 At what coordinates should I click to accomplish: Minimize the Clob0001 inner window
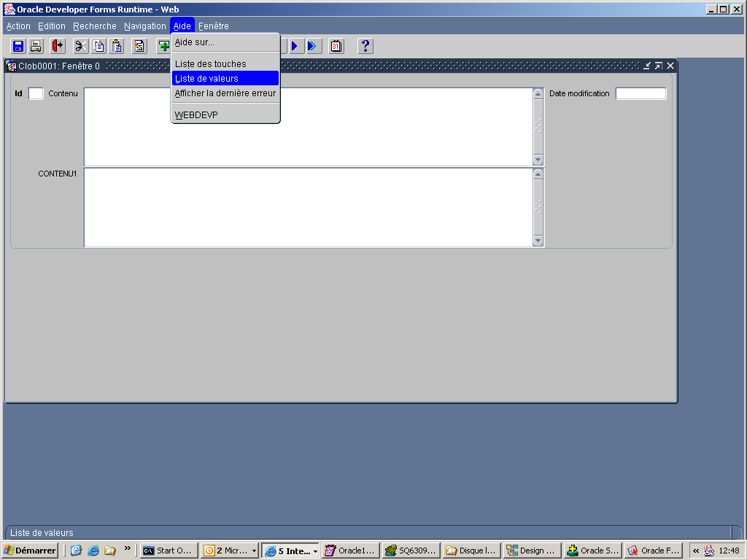647,66
